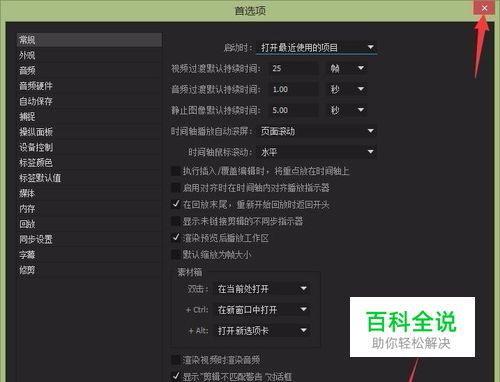500x382 pixels.
Task: Open 素材箱 双击 dropdown set to 在当前处打开
Action: (x=262, y=289)
